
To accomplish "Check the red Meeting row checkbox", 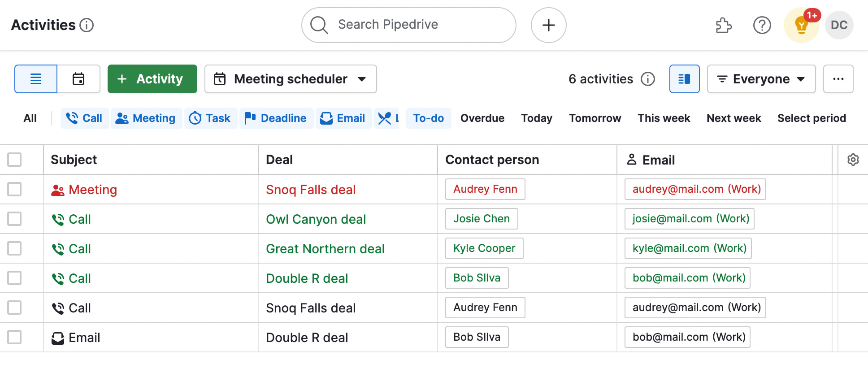I will point(14,189).
